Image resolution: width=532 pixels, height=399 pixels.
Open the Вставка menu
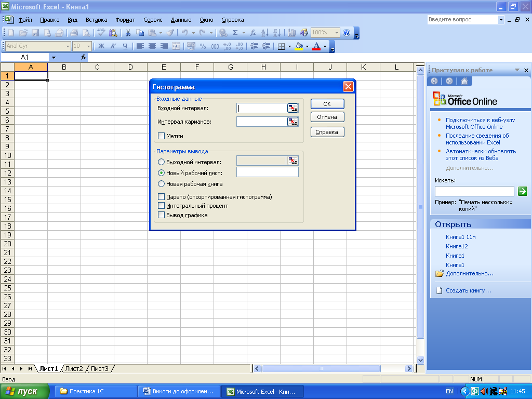click(96, 20)
